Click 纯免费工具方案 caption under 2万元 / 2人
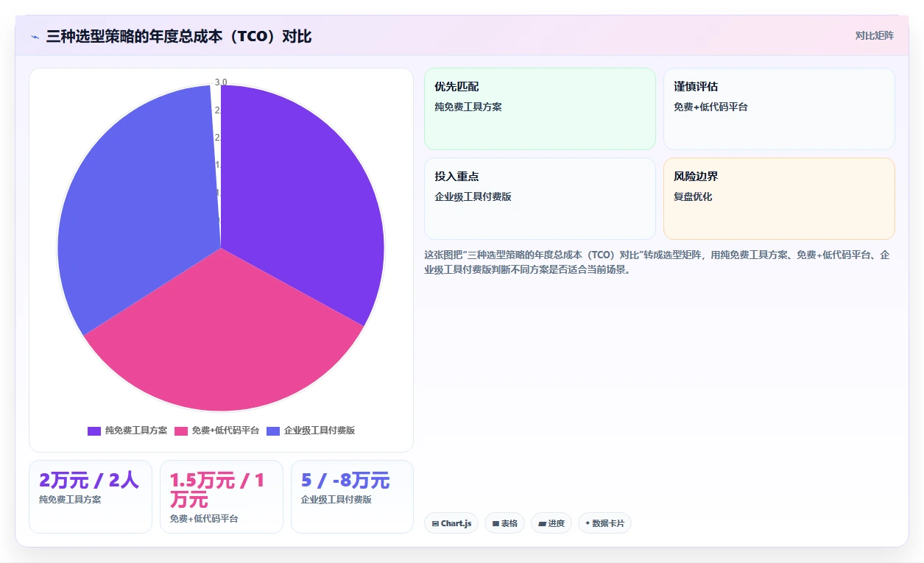The image size is (924, 563). click(70, 499)
